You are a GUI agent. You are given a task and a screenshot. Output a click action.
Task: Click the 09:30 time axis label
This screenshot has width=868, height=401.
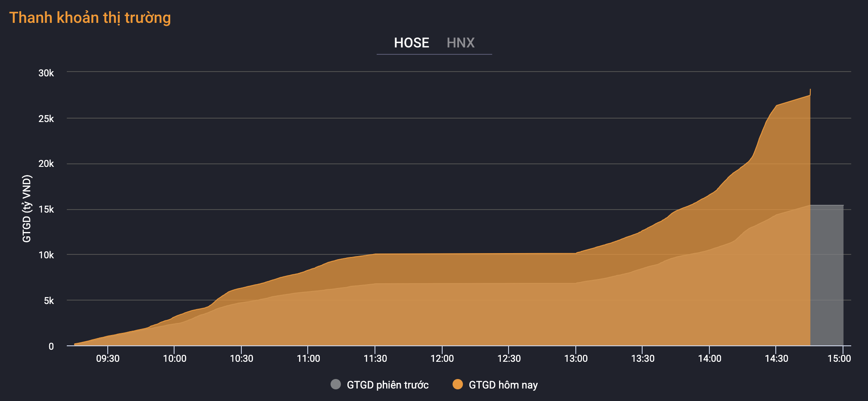108,359
